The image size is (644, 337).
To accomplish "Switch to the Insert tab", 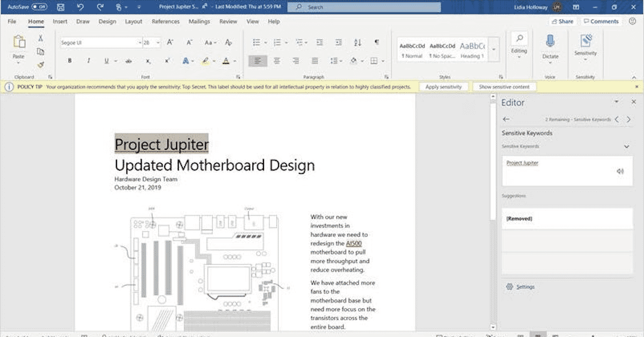I will pos(60,21).
